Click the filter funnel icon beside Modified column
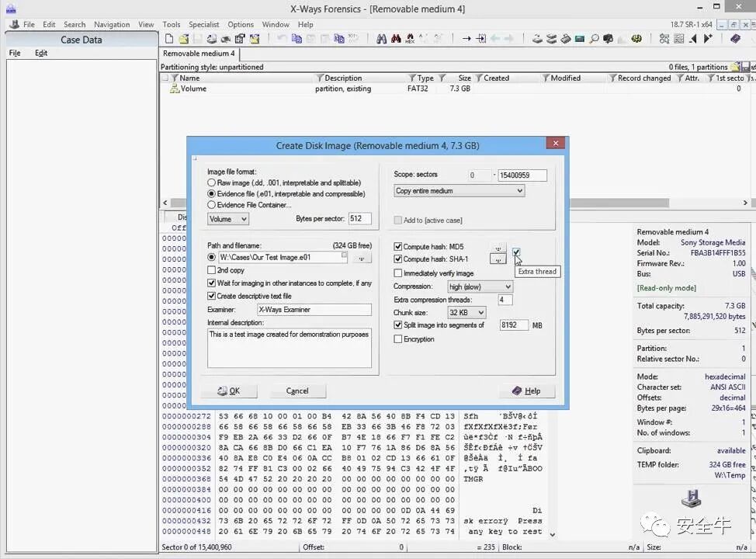The width and height of the screenshot is (756, 559). [x=546, y=78]
